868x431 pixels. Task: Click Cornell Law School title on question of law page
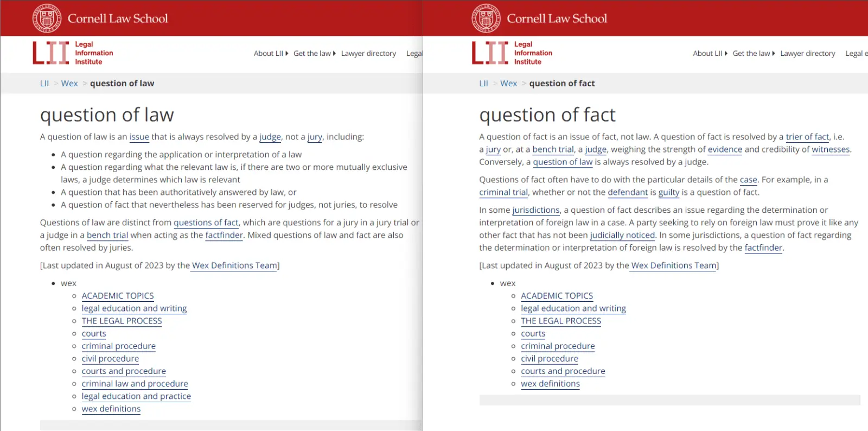118,18
